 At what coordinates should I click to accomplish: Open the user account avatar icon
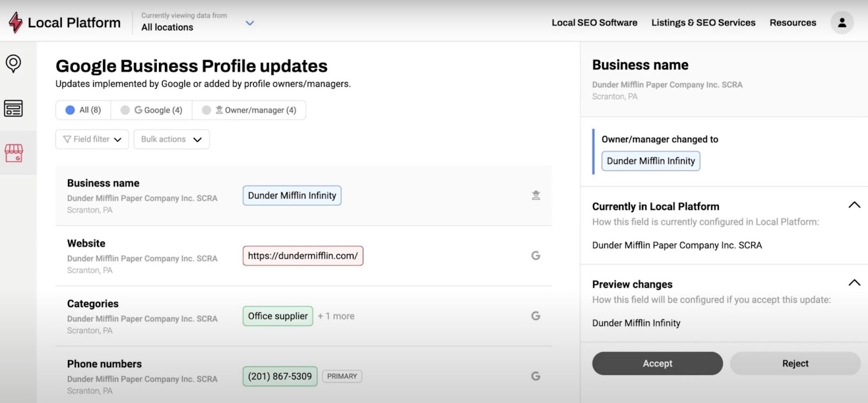[841, 23]
